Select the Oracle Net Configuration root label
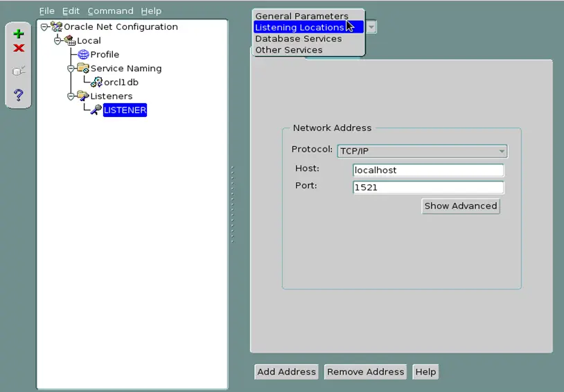 (x=121, y=27)
